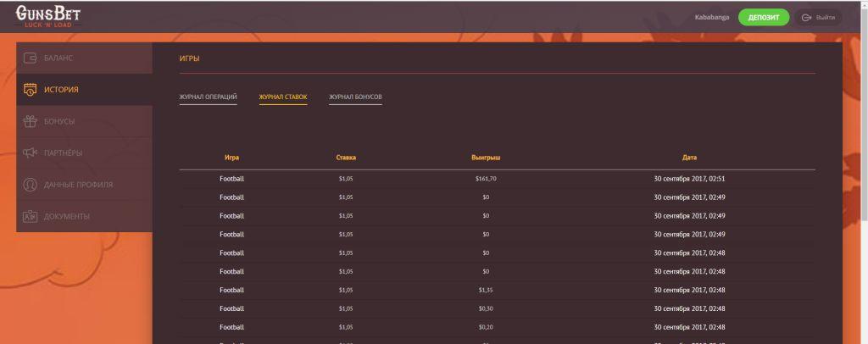Click the wallet icon beside Баланс

tap(30, 58)
